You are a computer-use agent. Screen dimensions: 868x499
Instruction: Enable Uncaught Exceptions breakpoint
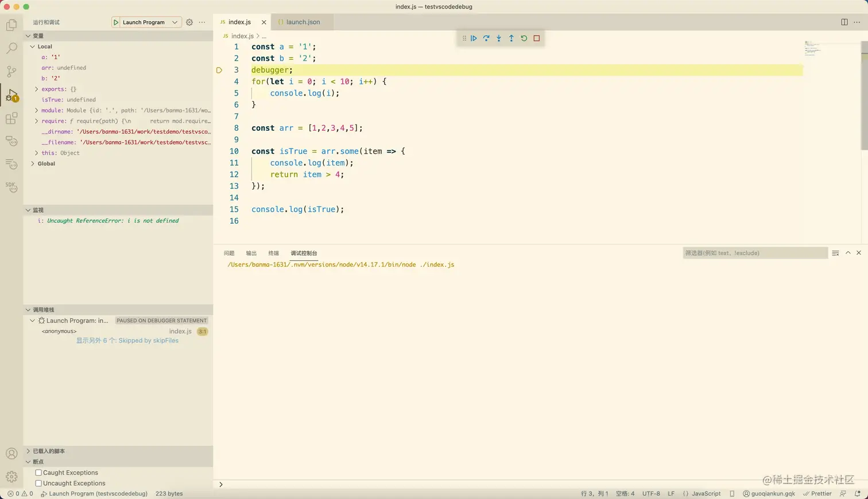click(x=38, y=484)
